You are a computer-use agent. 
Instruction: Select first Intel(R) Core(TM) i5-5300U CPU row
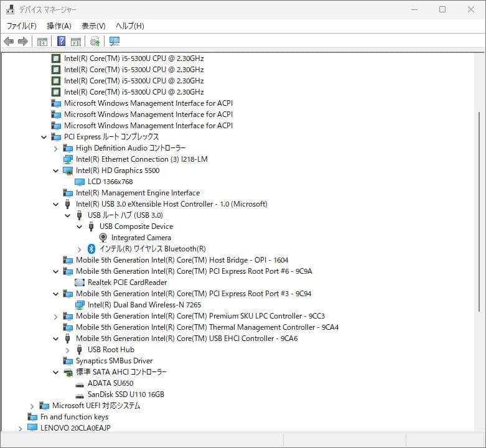tap(134, 58)
